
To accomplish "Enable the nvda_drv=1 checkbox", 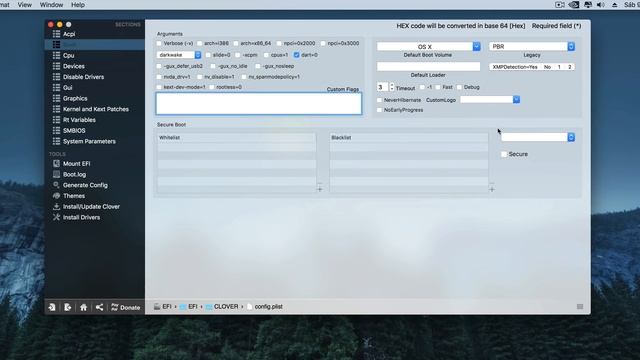I will coord(159,77).
